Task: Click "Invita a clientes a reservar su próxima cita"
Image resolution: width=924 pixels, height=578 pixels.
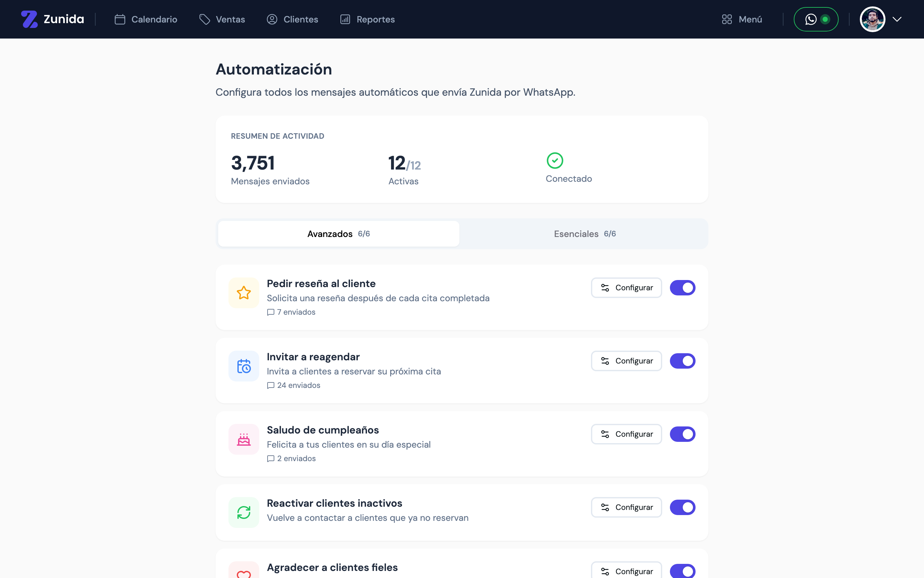Action: (354, 372)
